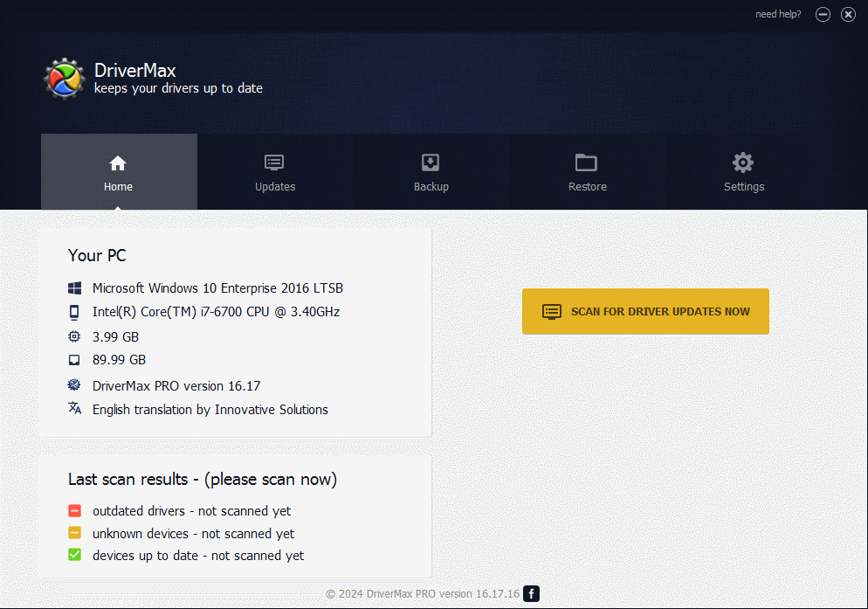Click the DriverMax gear logo icon
The height and width of the screenshot is (609, 868).
tap(64, 79)
